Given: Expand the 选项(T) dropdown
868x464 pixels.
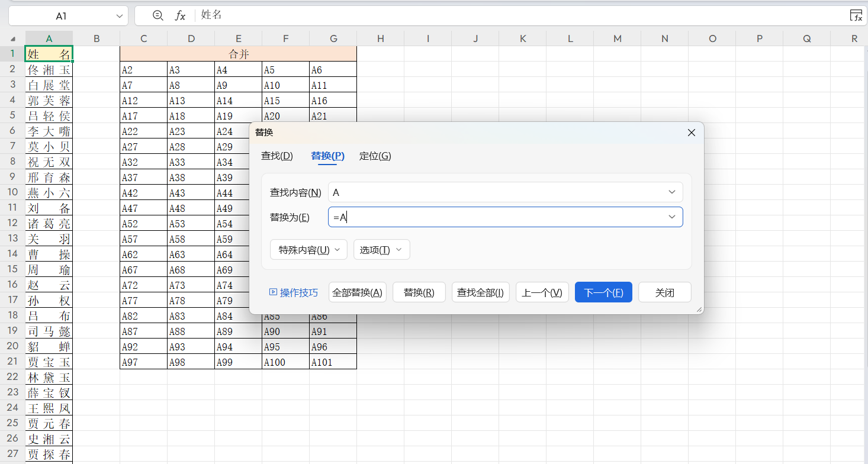Looking at the screenshot, I should 381,249.
